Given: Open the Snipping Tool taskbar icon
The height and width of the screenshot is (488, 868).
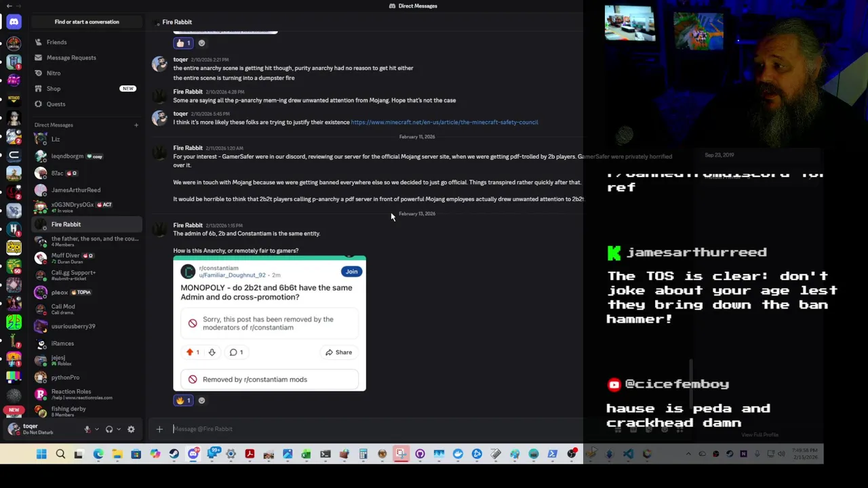Looking at the screenshot, I should (x=401, y=454).
